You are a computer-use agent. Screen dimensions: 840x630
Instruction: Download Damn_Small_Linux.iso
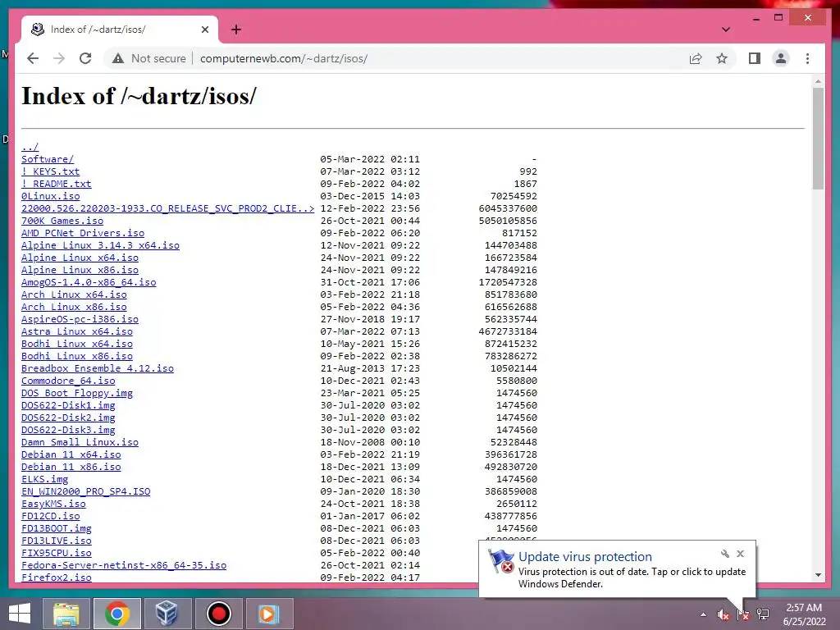pyautogui.click(x=80, y=442)
